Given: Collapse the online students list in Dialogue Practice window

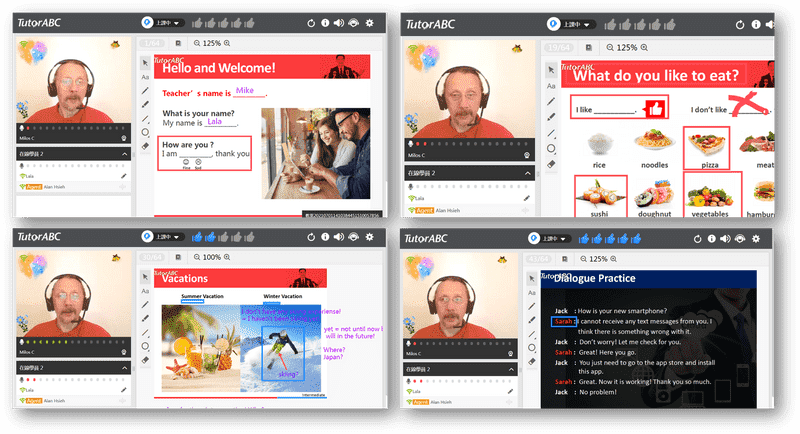Looking at the screenshot, I should click(x=511, y=370).
